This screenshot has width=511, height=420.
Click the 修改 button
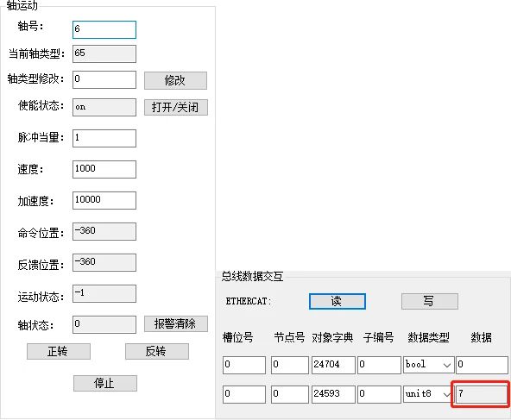175,80
